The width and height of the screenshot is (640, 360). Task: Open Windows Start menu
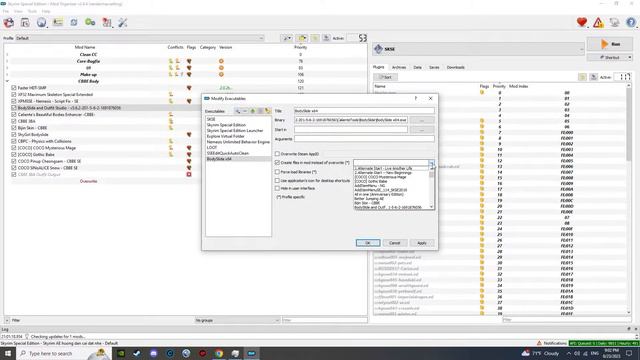(x=8, y=353)
